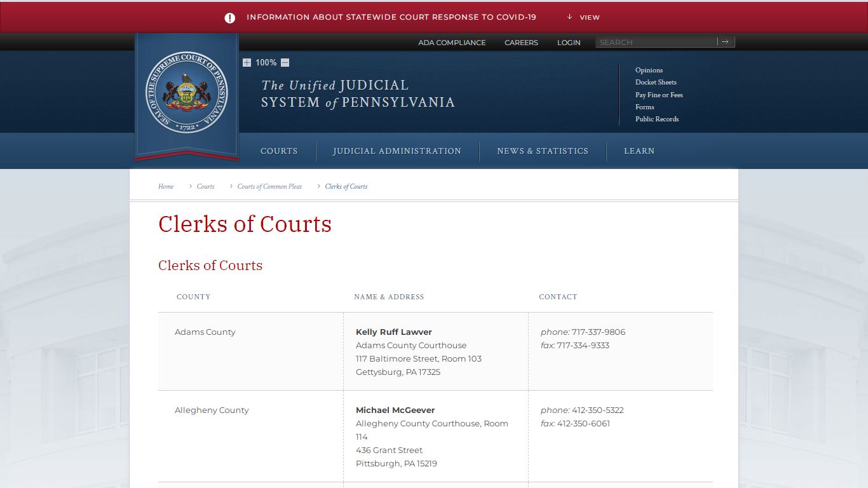Click Clerks of Courts breadcrumb
The height and width of the screenshot is (488, 868).
point(346,186)
